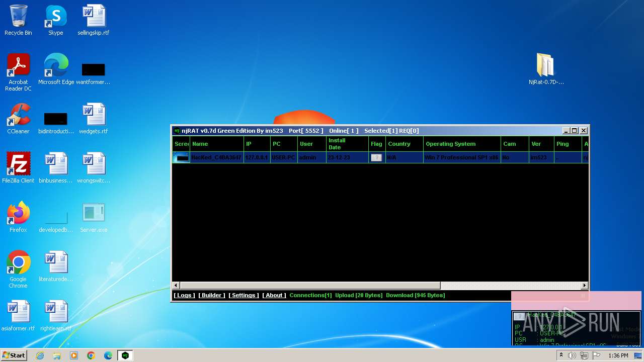644x362 pixels.
Task: Select the literaturede document icon
Action: 56,266
